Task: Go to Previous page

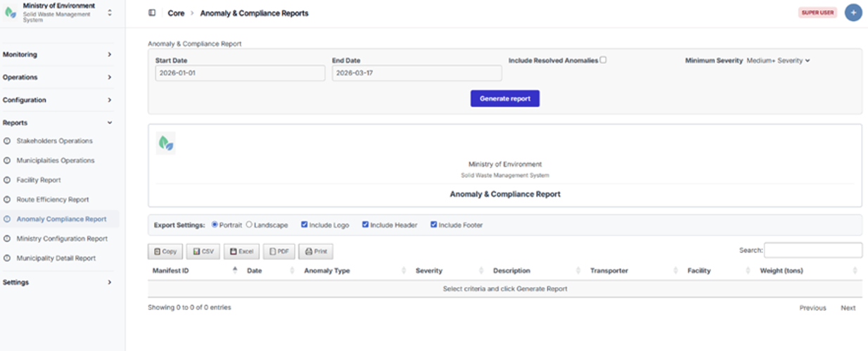Action: pyautogui.click(x=812, y=308)
